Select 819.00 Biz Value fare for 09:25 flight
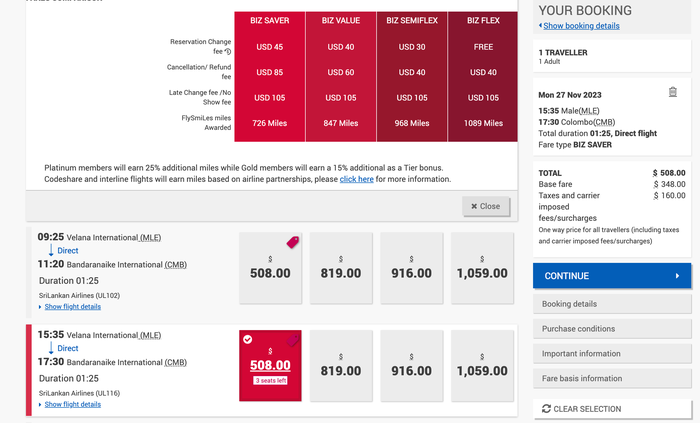Screen dimensions: 700x423 tap(341, 268)
